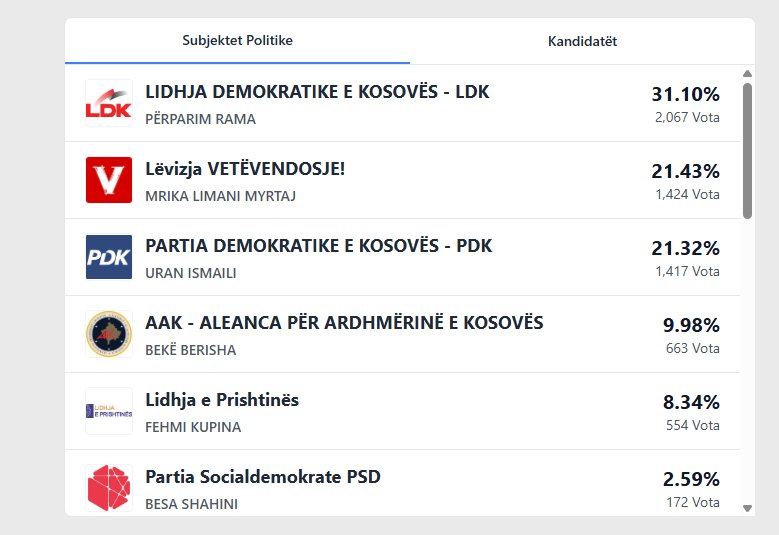This screenshot has width=779, height=535.
Task: Click candidate name MRIKA LIMANI MYRTAJ
Action: click(x=220, y=196)
